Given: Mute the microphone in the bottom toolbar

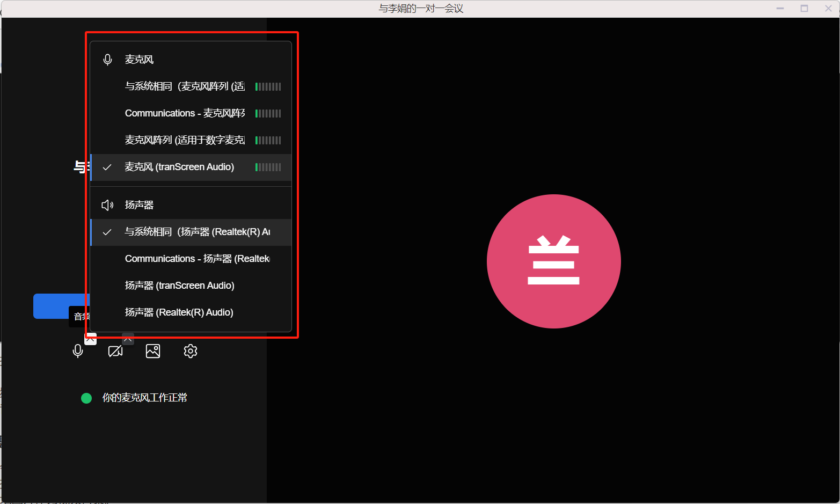Looking at the screenshot, I should click(78, 351).
